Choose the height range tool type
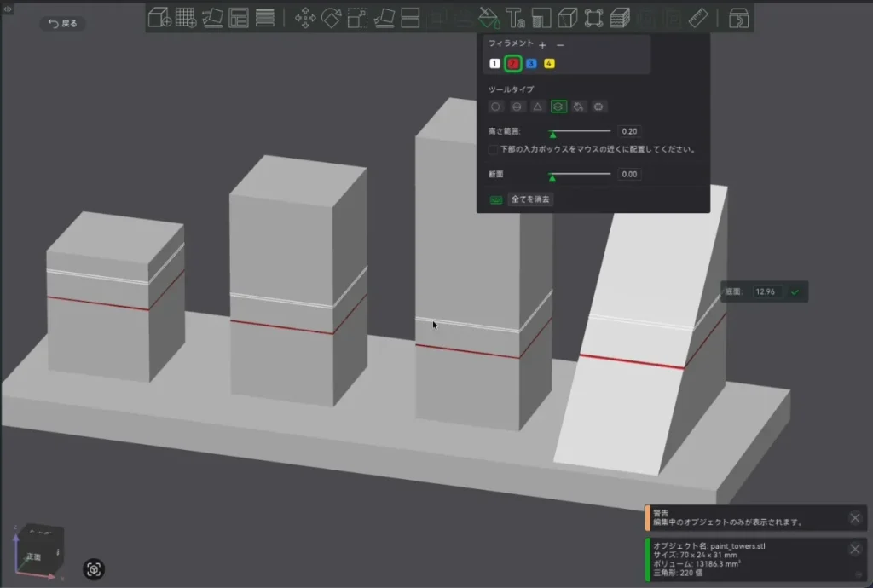The height and width of the screenshot is (588, 873). point(558,107)
